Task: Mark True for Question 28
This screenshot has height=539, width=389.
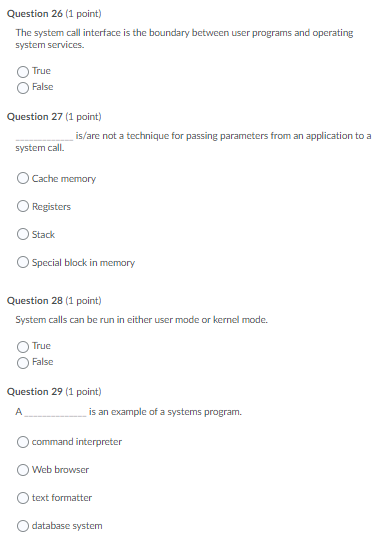Action: [x=23, y=346]
